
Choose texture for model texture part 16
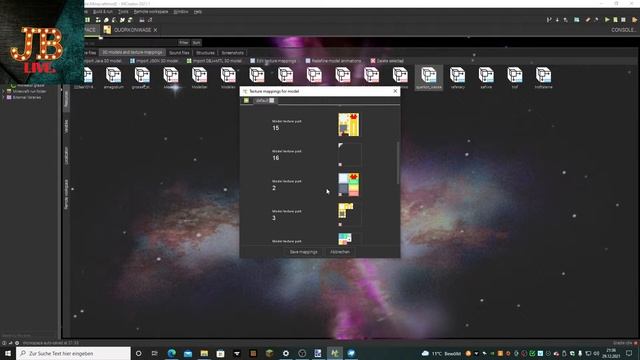pyautogui.click(x=349, y=155)
